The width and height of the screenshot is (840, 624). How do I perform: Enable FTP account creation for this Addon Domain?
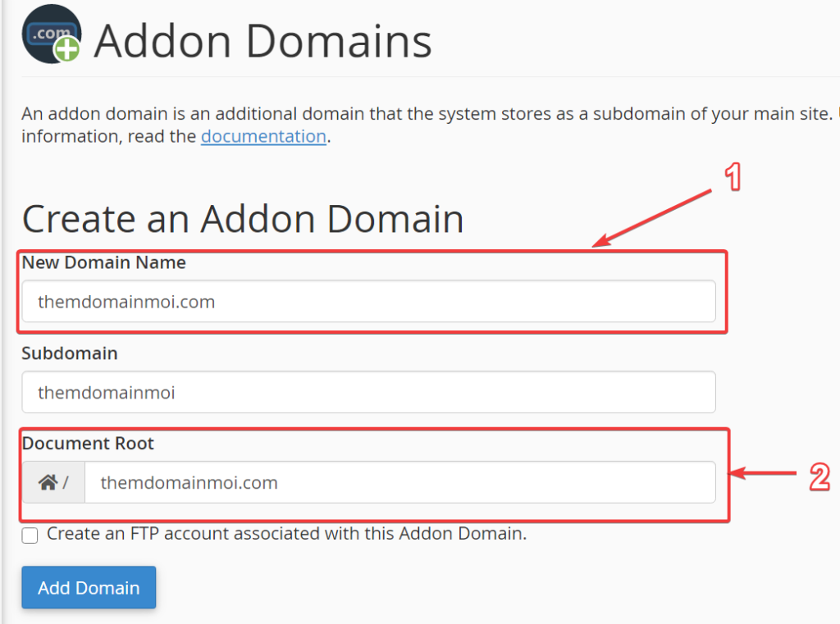tap(30, 535)
